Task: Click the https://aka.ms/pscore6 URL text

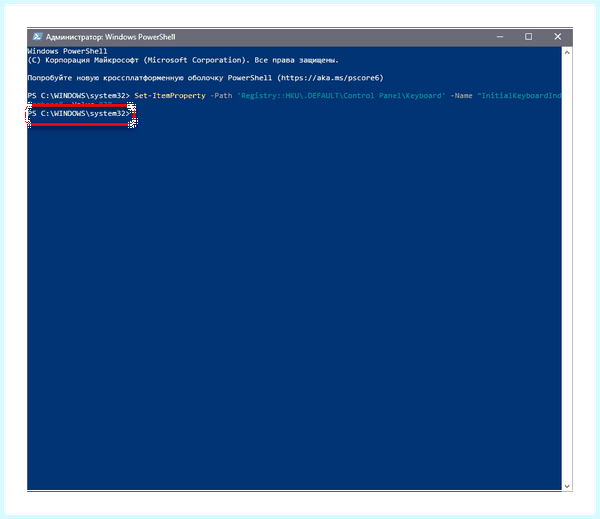Action: (x=330, y=78)
